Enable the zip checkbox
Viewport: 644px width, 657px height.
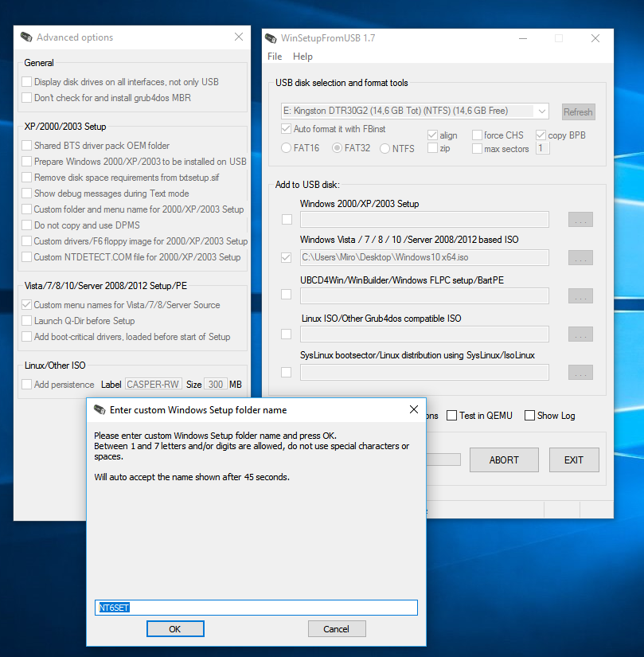(432, 148)
